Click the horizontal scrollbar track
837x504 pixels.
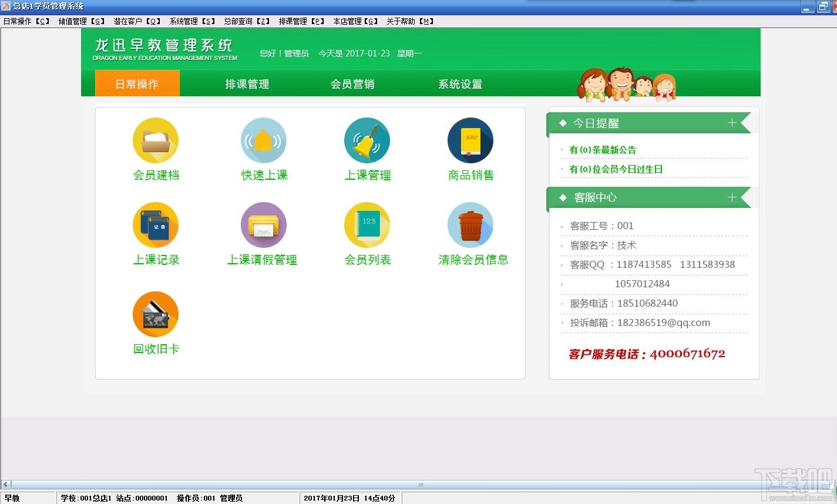[x=421, y=485]
